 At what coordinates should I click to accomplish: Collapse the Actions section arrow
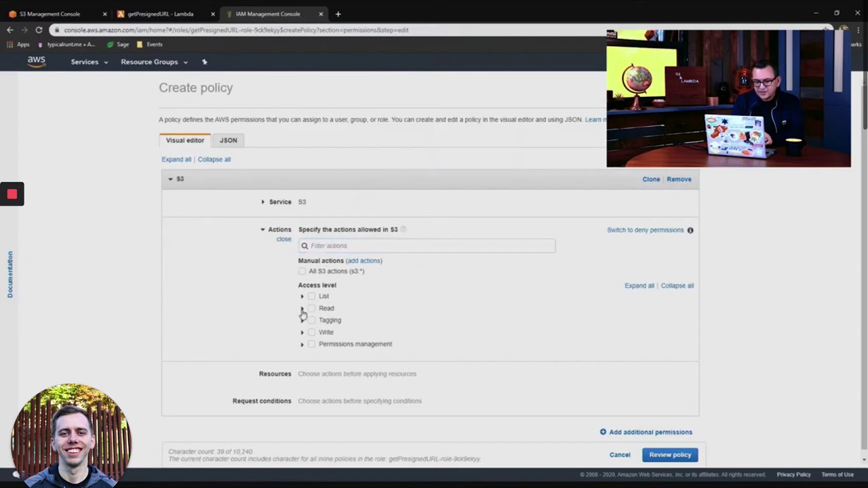262,229
